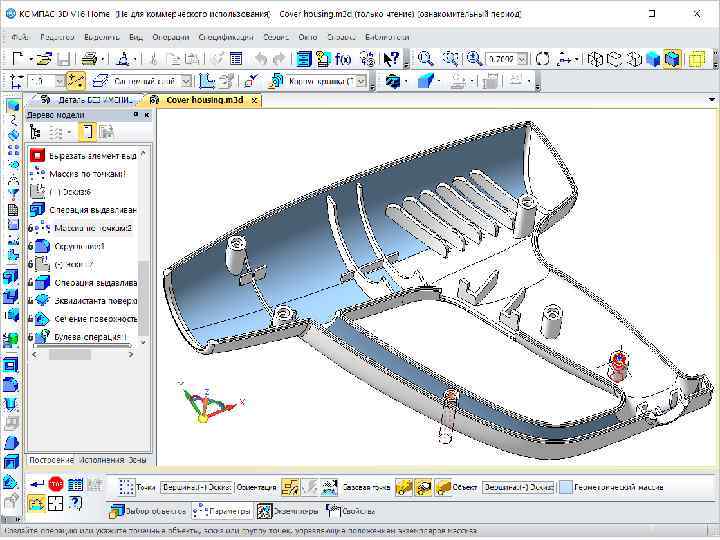Click the zoom window magnifier icon
Image resolution: width=720 pixels, height=540 pixels.
pos(450,59)
